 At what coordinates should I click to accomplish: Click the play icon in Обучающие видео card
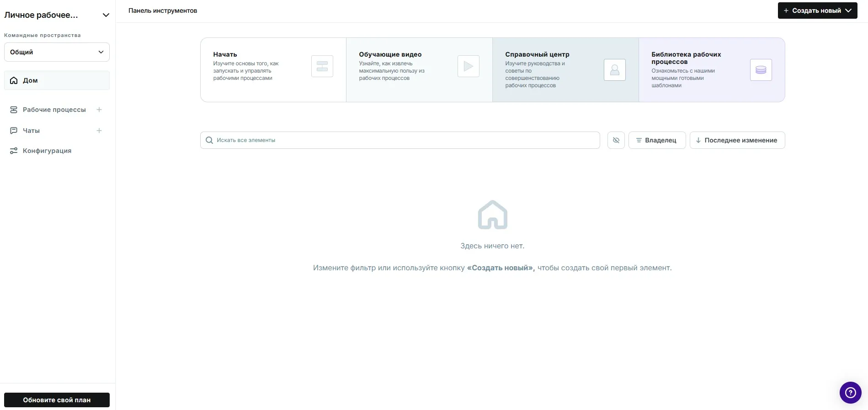click(x=469, y=66)
